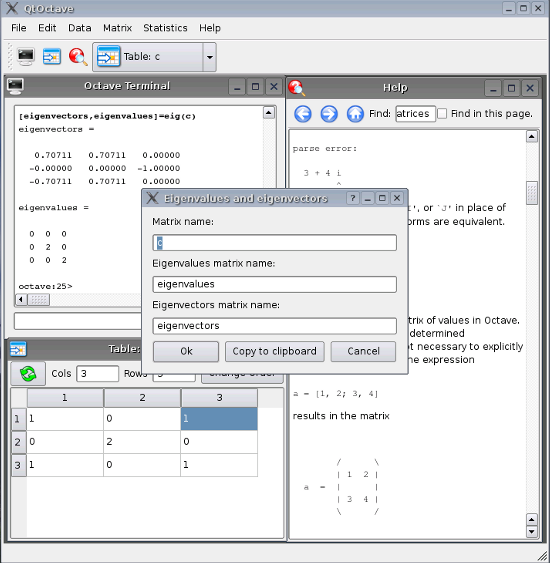550x563 pixels.
Task: Click the Octave Terminal panel icon
Action: coord(15,86)
